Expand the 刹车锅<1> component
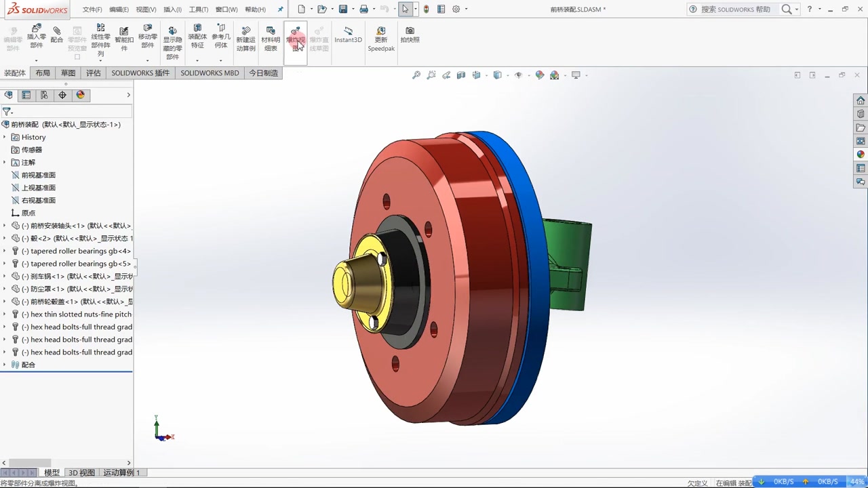 [5, 277]
